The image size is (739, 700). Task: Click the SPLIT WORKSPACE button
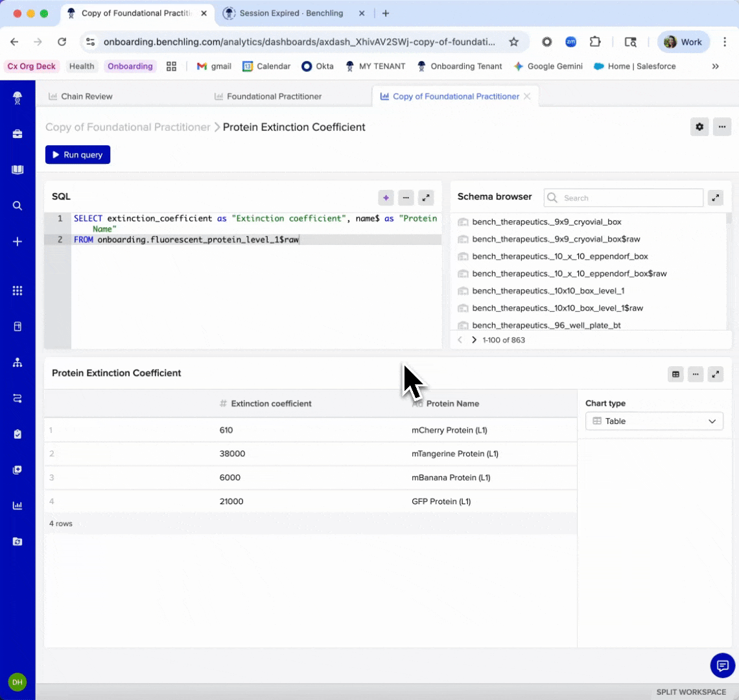691,692
